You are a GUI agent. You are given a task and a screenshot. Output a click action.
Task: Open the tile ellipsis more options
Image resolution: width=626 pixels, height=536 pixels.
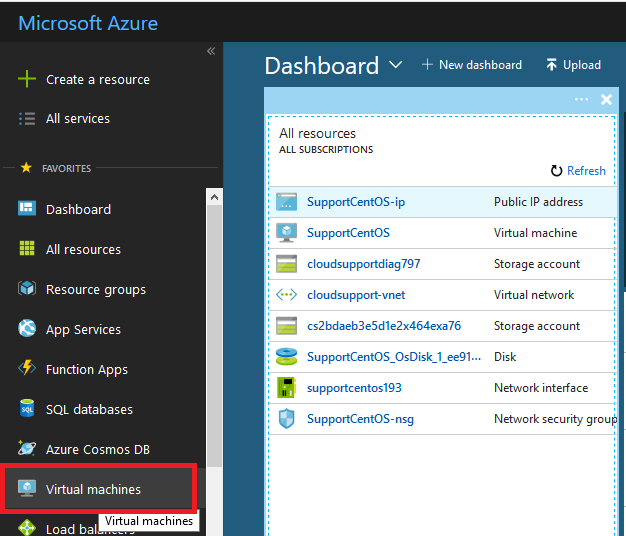point(581,99)
